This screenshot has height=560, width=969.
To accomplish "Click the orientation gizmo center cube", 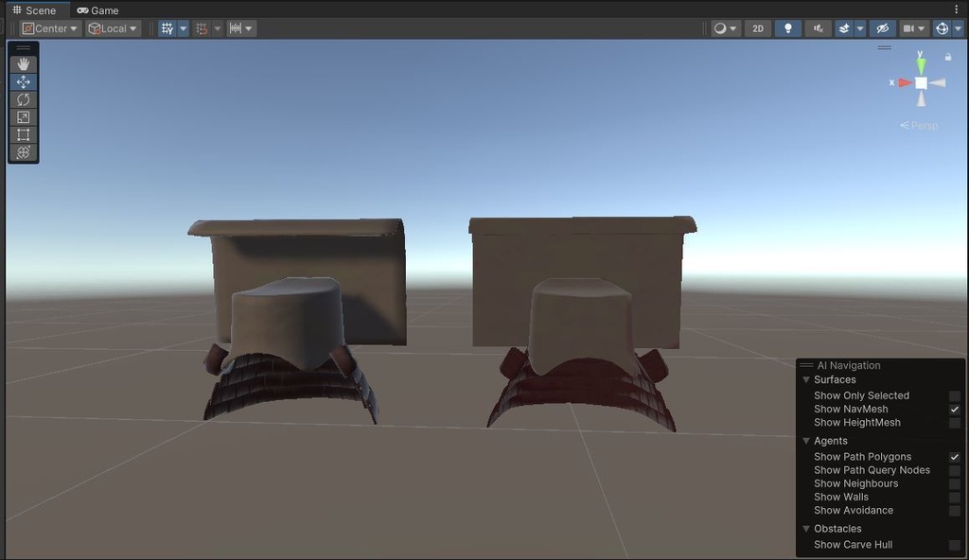I will [x=921, y=83].
